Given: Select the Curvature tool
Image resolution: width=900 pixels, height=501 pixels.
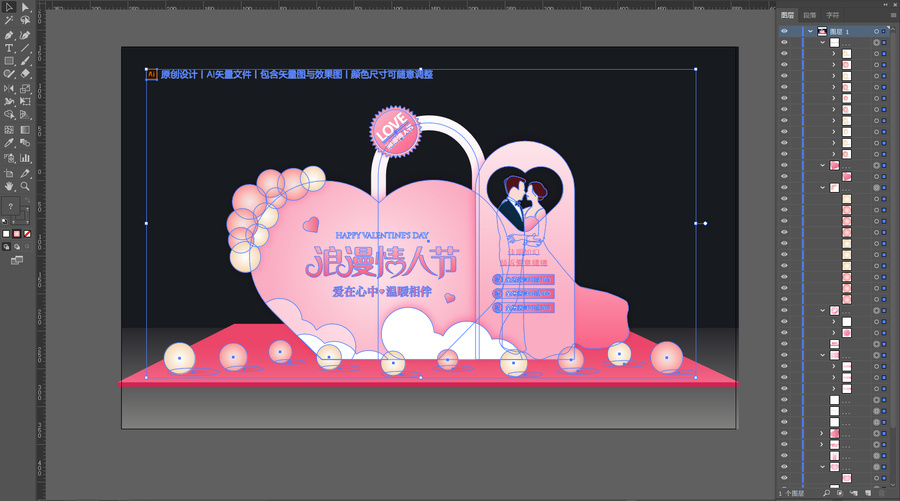Looking at the screenshot, I should [x=25, y=34].
